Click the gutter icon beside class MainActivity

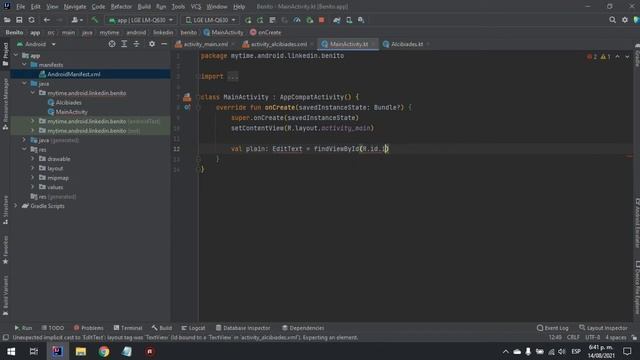(x=187, y=97)
